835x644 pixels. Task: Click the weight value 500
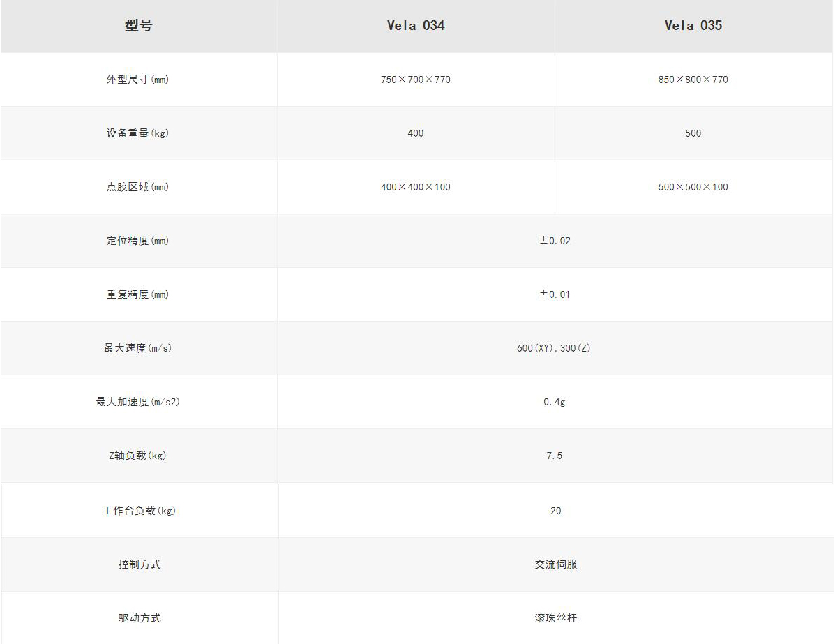coord(693,133)
